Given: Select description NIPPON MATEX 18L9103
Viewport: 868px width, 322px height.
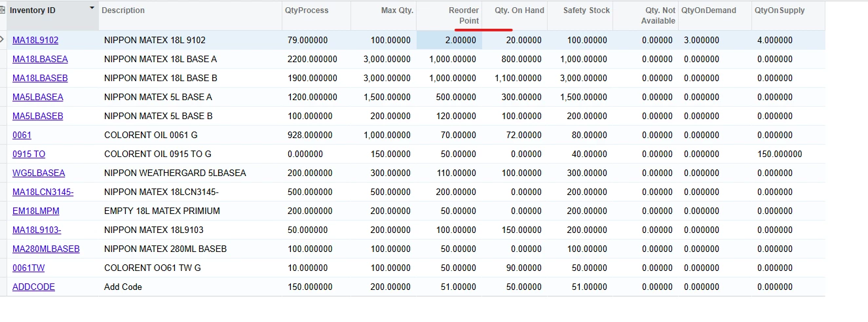Looking at the screenshot, I should (x=154, y=230).
